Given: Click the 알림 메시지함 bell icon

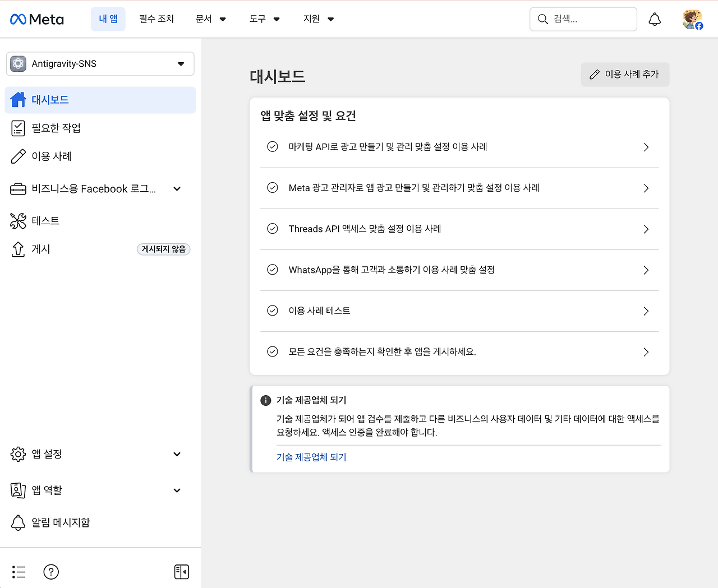Looking at the screenshot, I should [x=18, y=522].
